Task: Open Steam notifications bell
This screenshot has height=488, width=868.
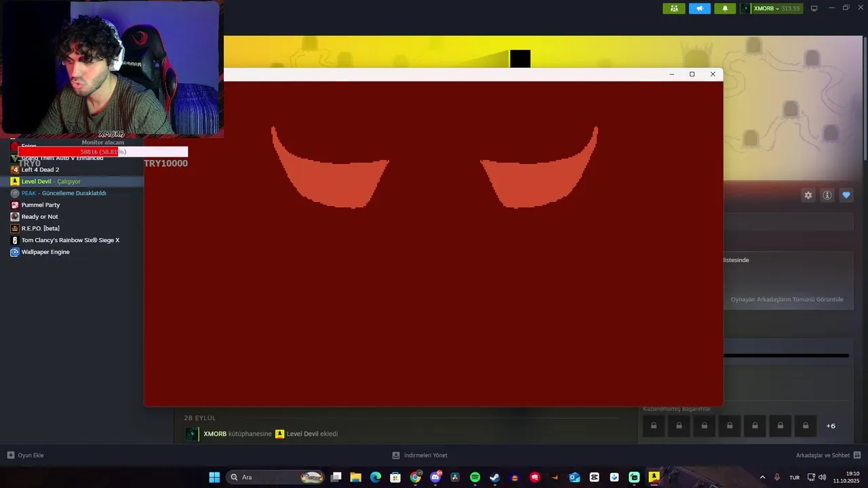Action: click(725, 8)
